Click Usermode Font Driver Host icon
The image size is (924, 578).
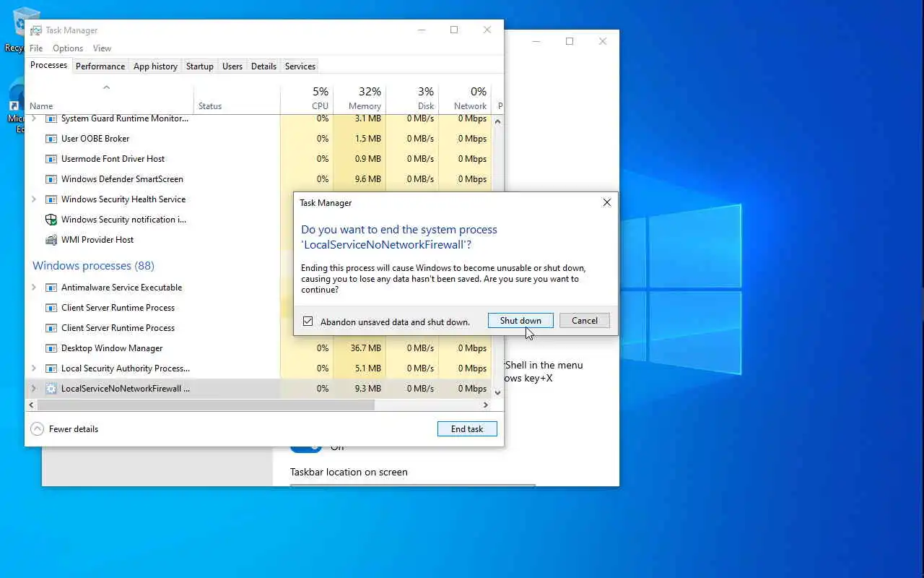tap(51, 159)
